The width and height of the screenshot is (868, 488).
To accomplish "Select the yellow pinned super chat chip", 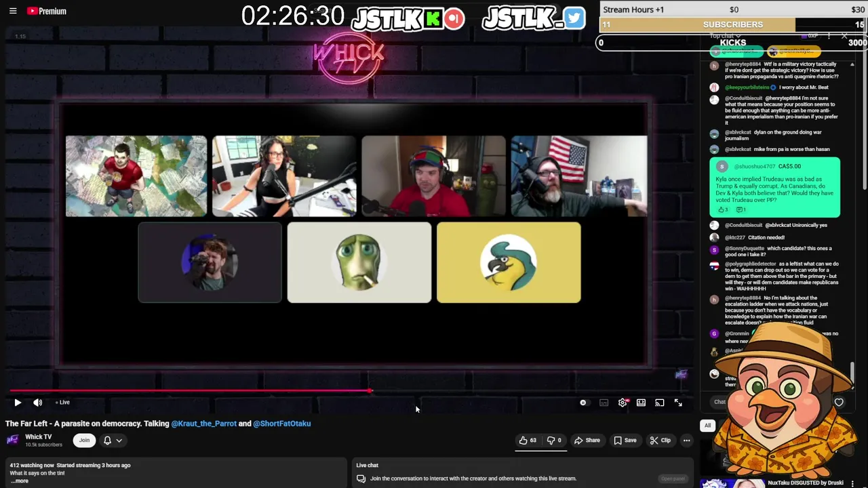I will tap(794, 52).
